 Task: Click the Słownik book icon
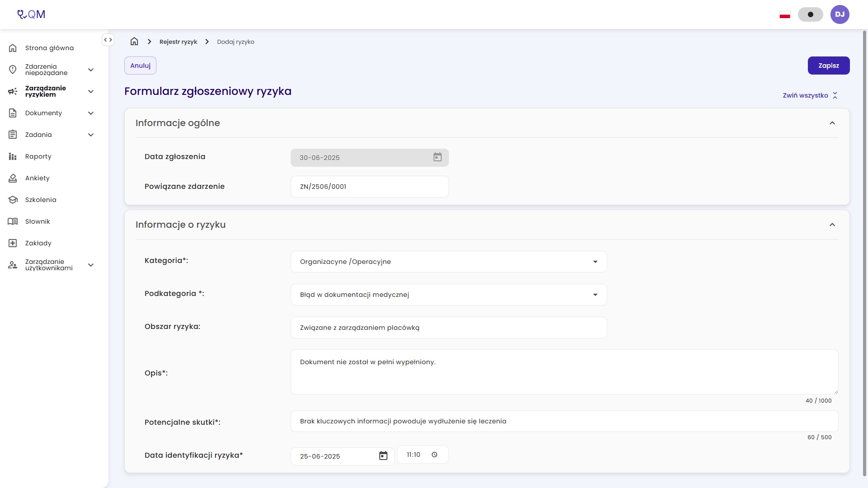(13, 221)
